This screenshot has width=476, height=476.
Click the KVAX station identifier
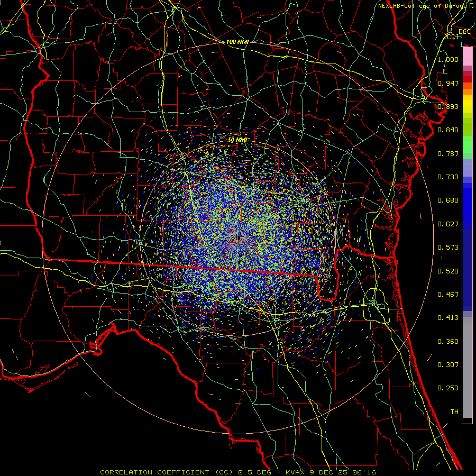click(x=296, y=472)
